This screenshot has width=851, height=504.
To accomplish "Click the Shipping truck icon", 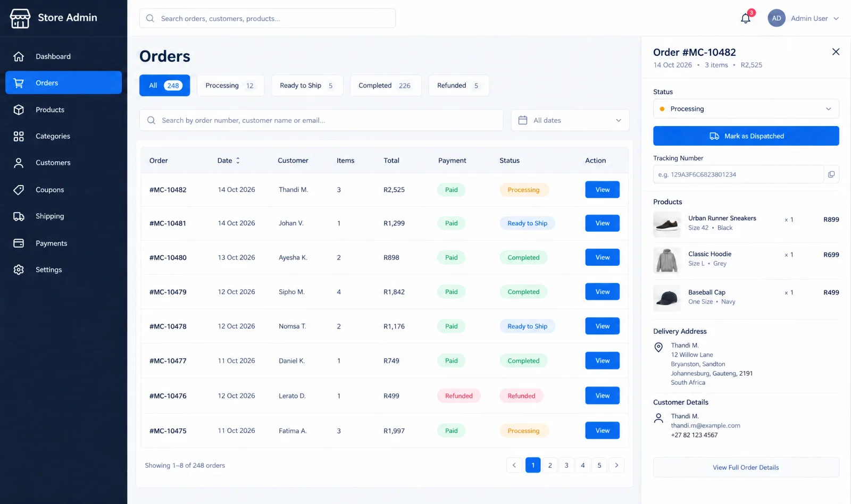I will click(19, 216).
